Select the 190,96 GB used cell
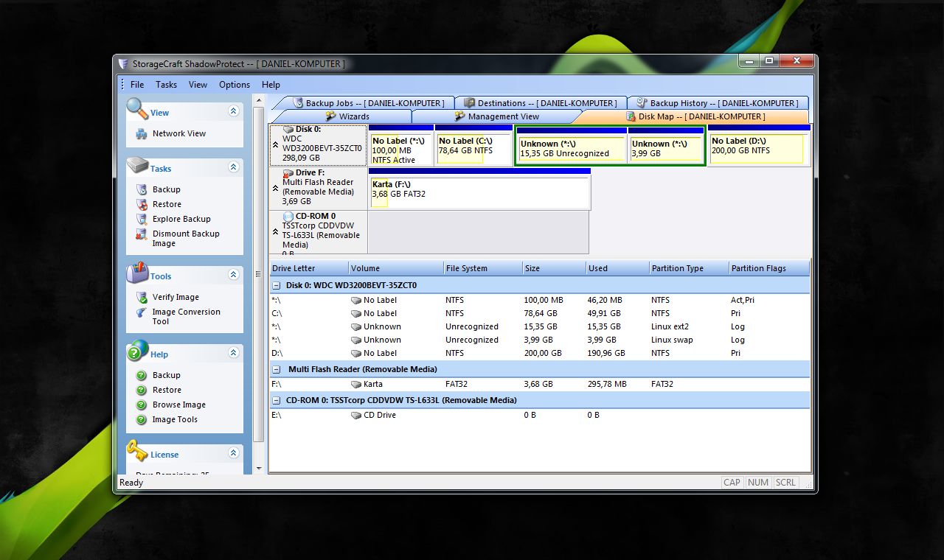The image size is (944, 560). 605,353
